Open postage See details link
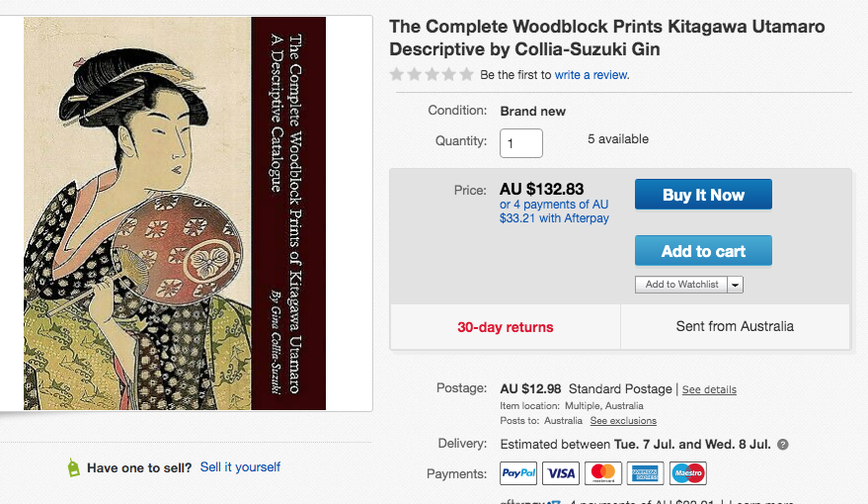The image size is (868, 504). (x=709, y=389)
